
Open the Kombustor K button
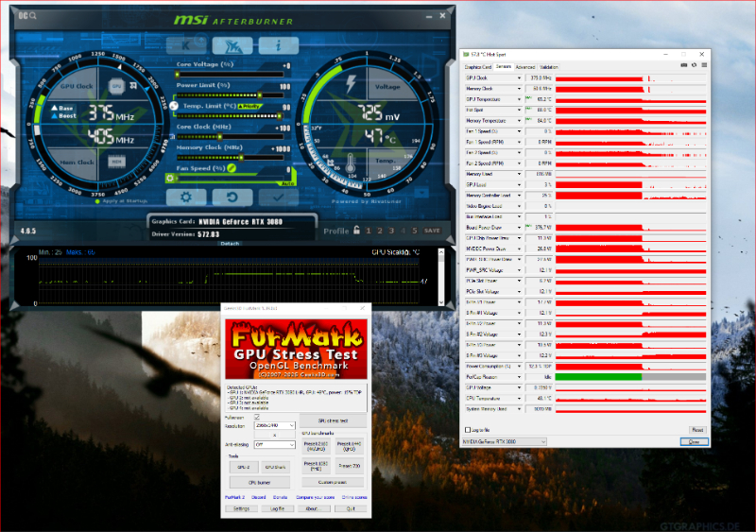coord(186,45)
